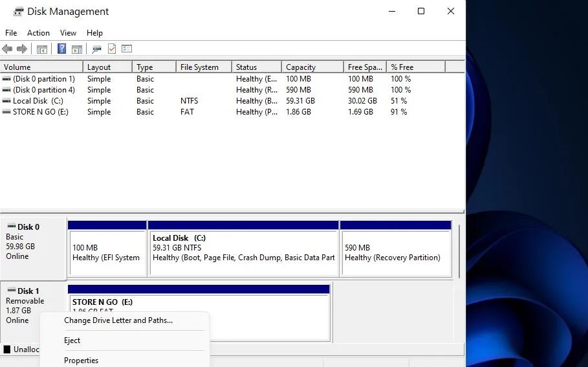
Task: Open the Help menu
Action: click(94, 33)
